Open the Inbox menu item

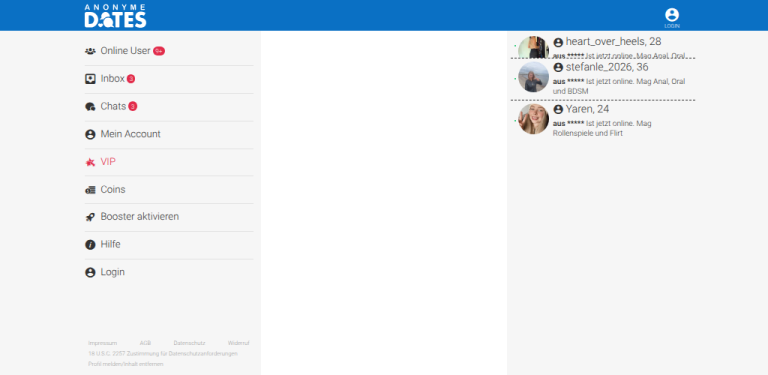pos(169,79)
